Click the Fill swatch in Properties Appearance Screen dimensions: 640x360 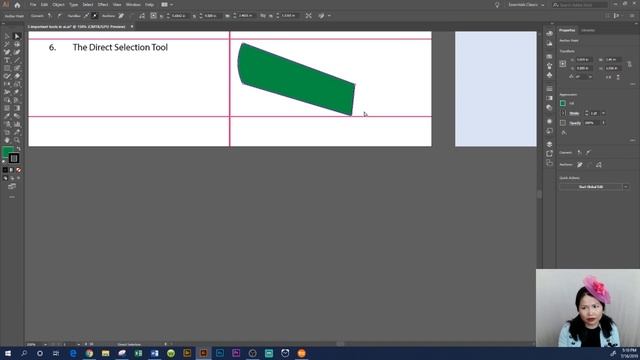pos(563,103)
